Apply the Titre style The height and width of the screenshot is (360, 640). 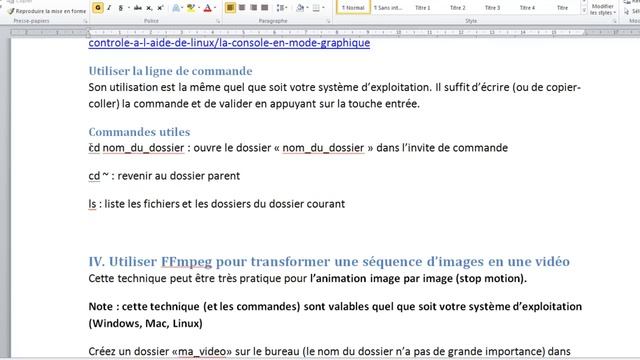point(562,7)
